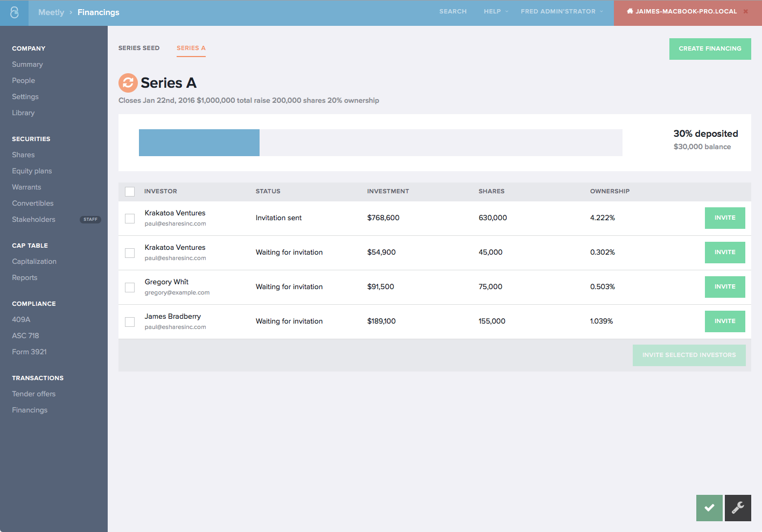Invite James Bradberry using the Invite button
This screenshot has width=762, height=532.
[x=725, y=321]
